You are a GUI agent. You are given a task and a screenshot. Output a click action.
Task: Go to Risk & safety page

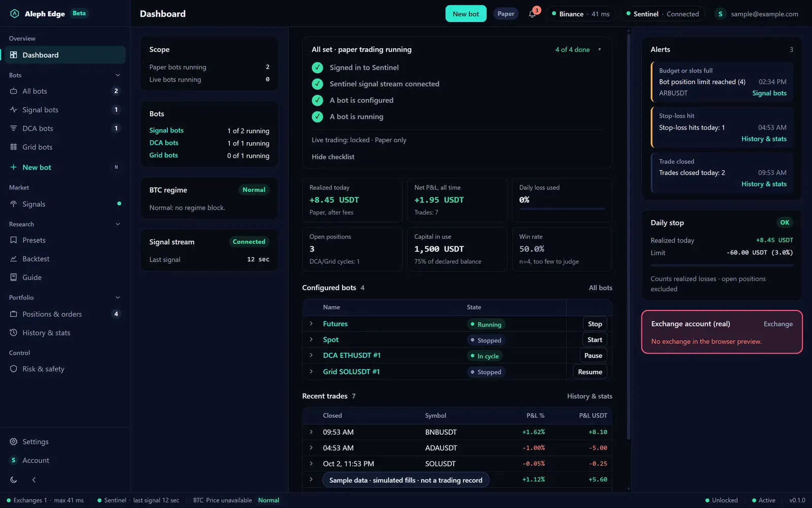[x=65, y=369]
